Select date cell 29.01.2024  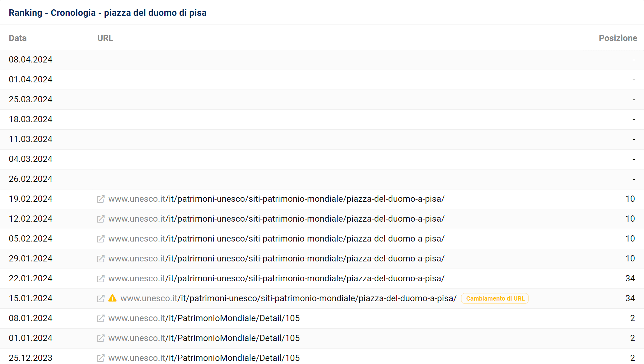tap(30, 259)
